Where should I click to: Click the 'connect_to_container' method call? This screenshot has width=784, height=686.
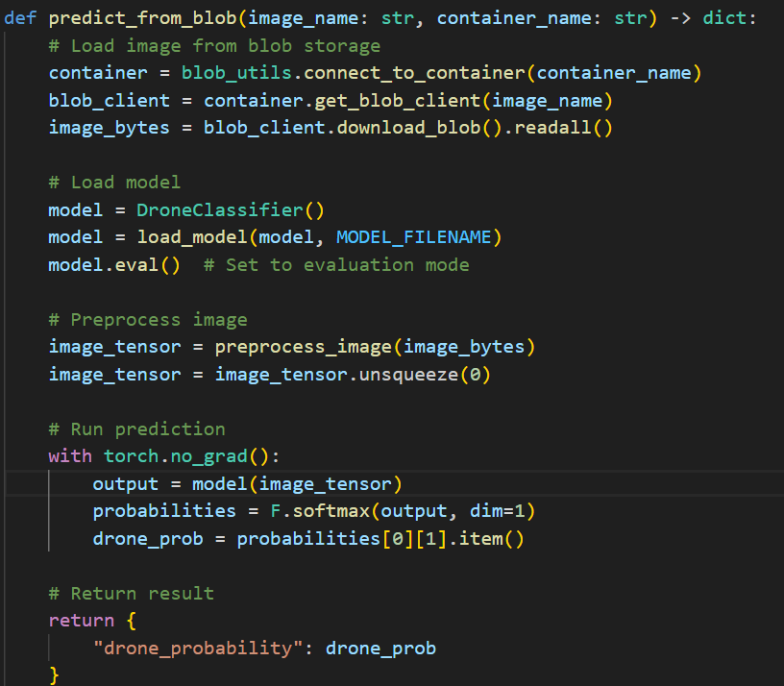coord(414,73)
